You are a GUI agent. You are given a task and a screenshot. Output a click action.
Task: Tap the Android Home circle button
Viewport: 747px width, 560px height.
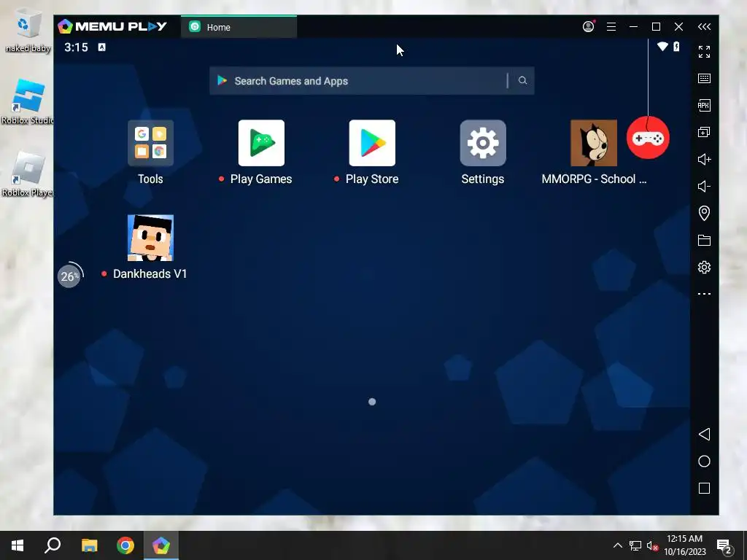click(x=704, y=461)
